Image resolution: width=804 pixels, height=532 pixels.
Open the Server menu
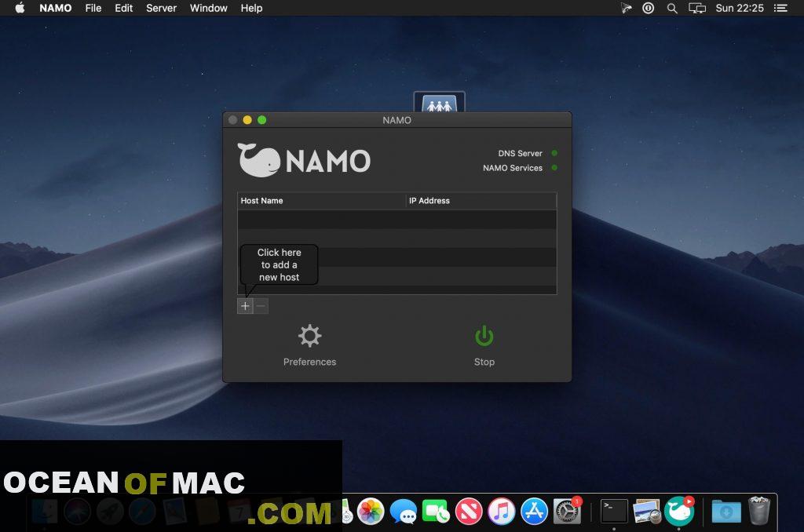pyautogui.click(x=161, y=8)
